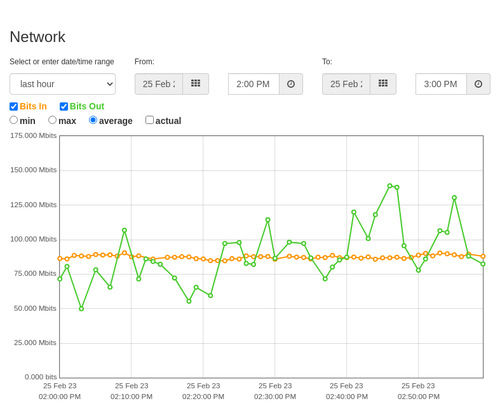Select the average radio button
Image resolution: width=500 pixels, height=403 pixels.
[93, 120]
